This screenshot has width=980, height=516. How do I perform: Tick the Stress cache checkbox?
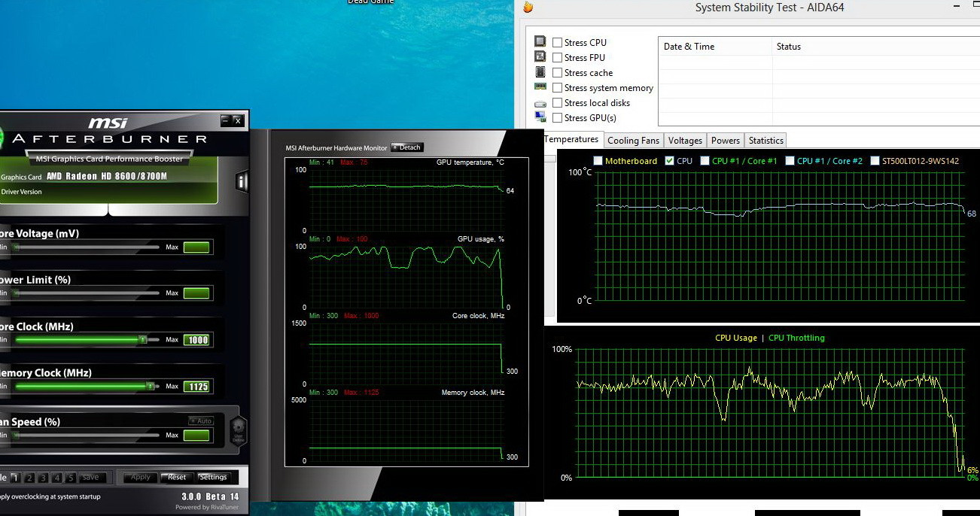[557, 73]
